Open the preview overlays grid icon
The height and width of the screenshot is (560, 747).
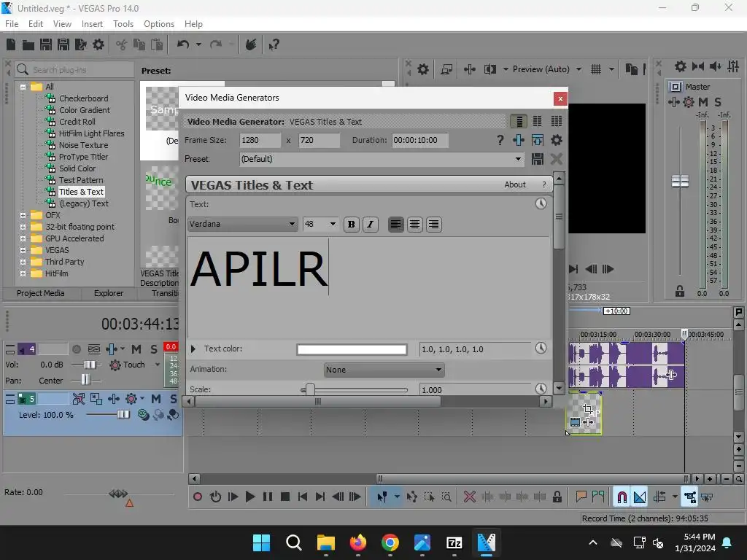pyautogui.click(x=596, y=69)
